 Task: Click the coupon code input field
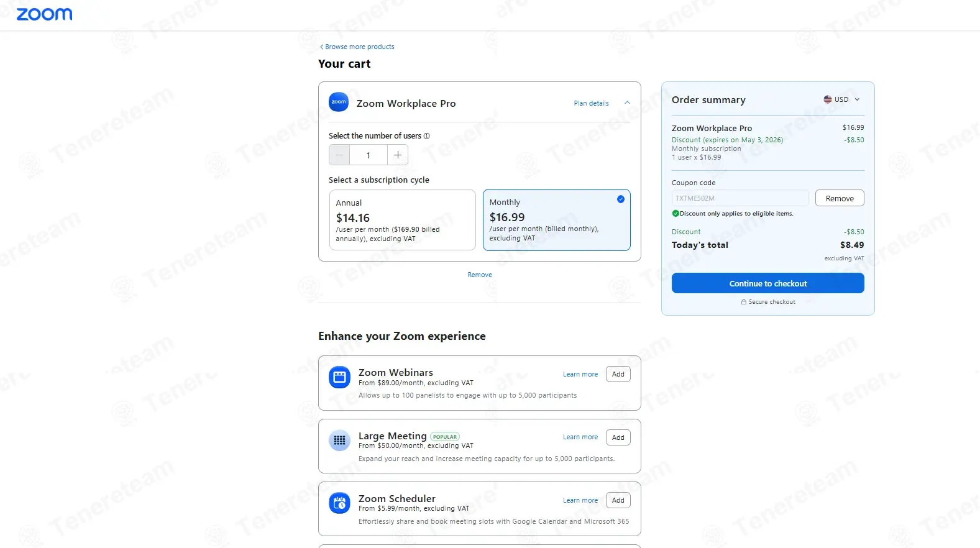tap(740, 198)
